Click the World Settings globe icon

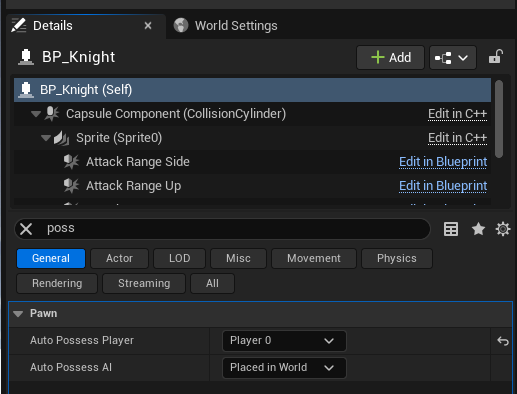(181, 25)
